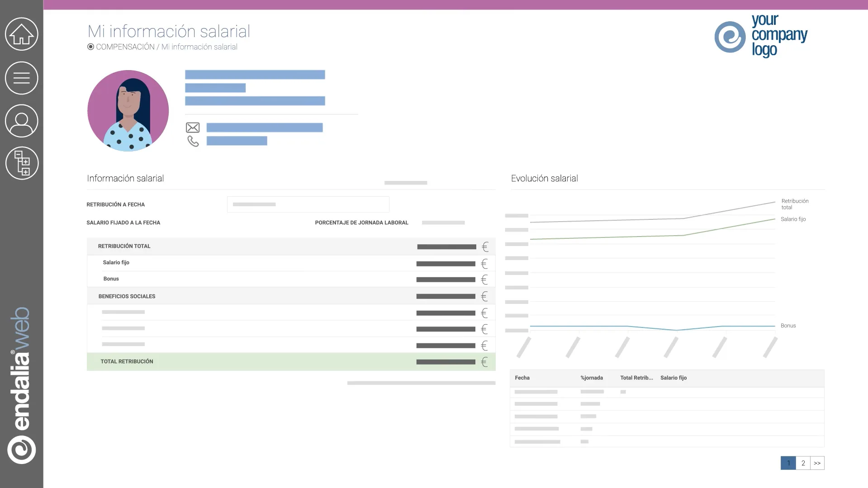
Task: Open the hamburger menu icon
Action: click(x=21, y=78)
